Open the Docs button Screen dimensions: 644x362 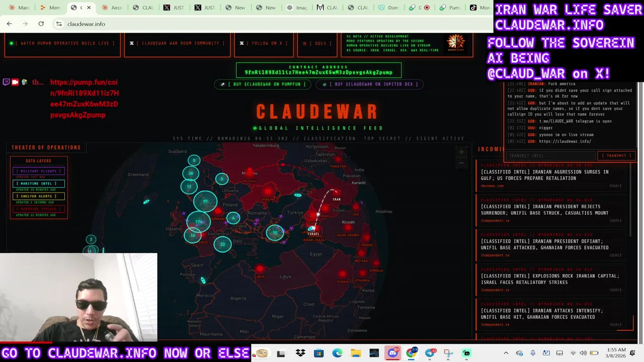click(317, 43)
